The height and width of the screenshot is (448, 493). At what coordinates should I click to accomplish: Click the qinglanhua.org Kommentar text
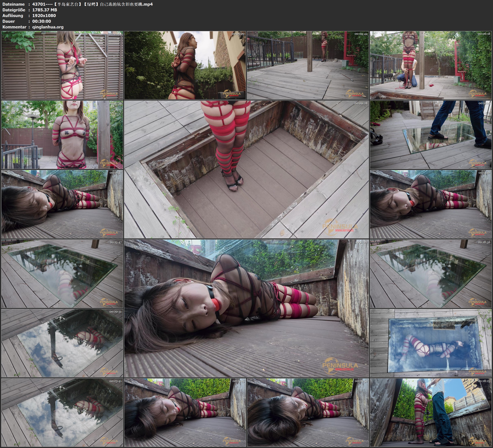[x=48, y=27]
